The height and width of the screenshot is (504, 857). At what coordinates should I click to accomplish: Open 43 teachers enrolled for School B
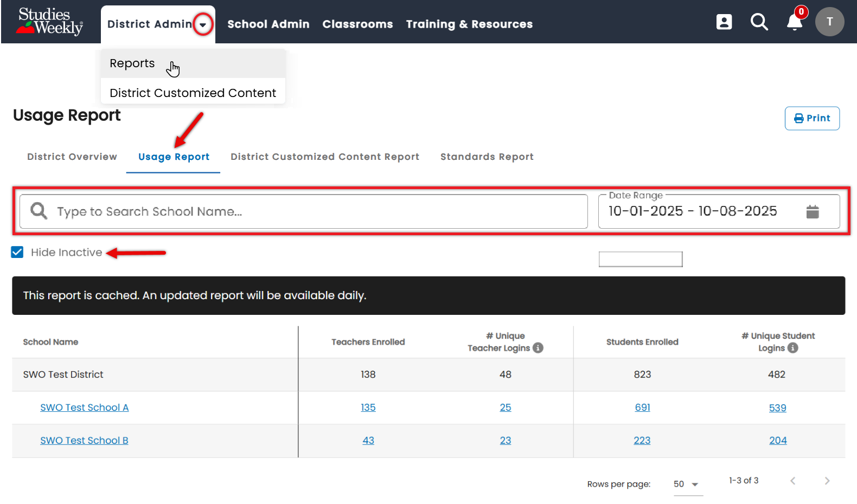point(368,441)
